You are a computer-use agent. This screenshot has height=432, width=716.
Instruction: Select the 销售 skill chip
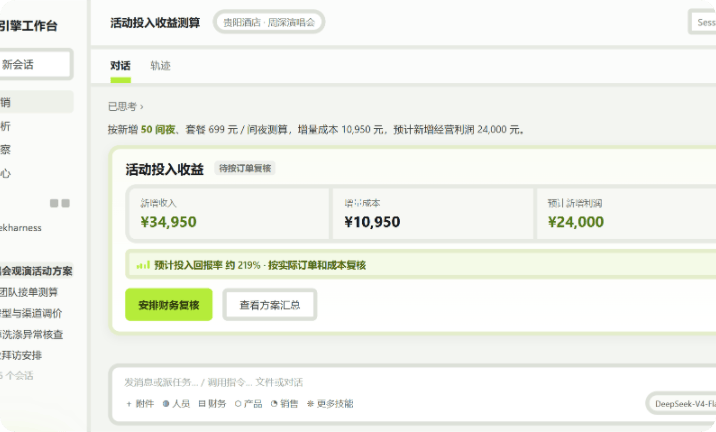(284, 404)
